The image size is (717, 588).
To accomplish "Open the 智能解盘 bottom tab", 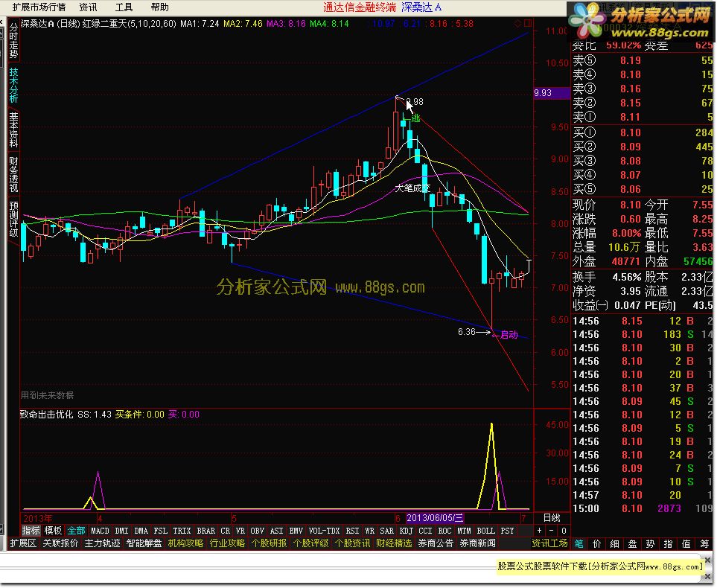I will (x=144, y=543).
